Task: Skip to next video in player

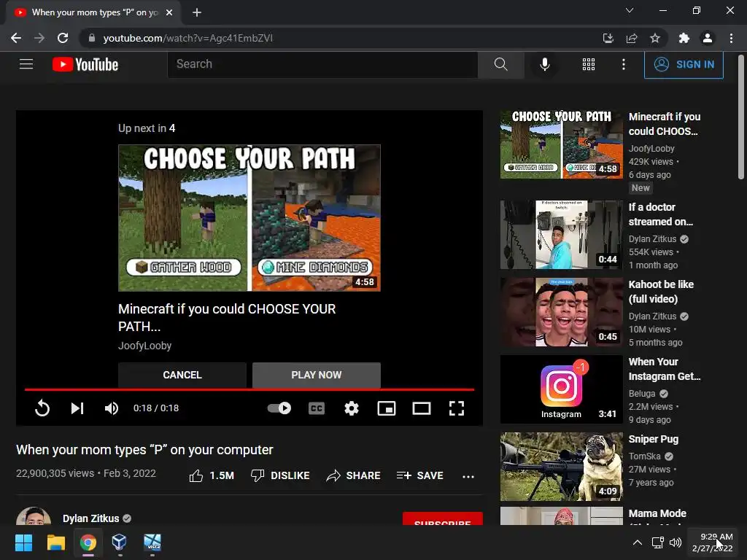Action: [77, 408]
